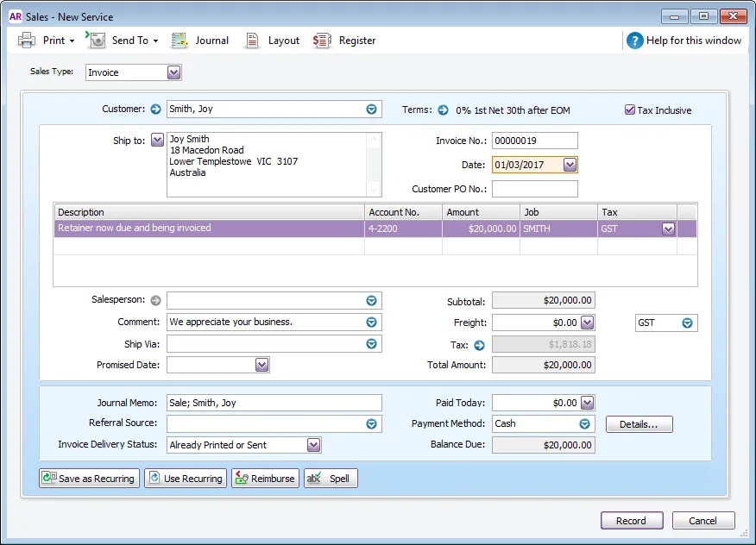The image size is (756, 545).
Task: Click the blue Help question mark icon
Action: pyautogui.click(x=634, y=41)
